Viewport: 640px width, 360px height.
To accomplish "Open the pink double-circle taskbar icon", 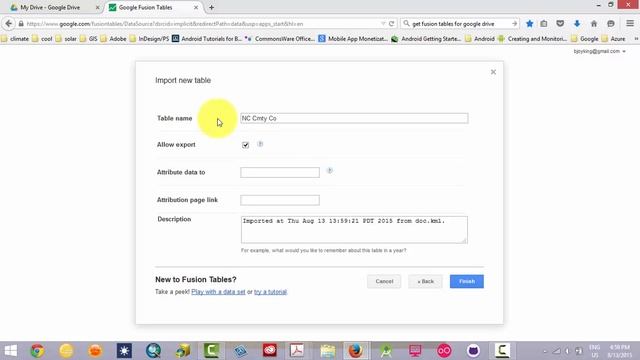I will coord(444,351).
